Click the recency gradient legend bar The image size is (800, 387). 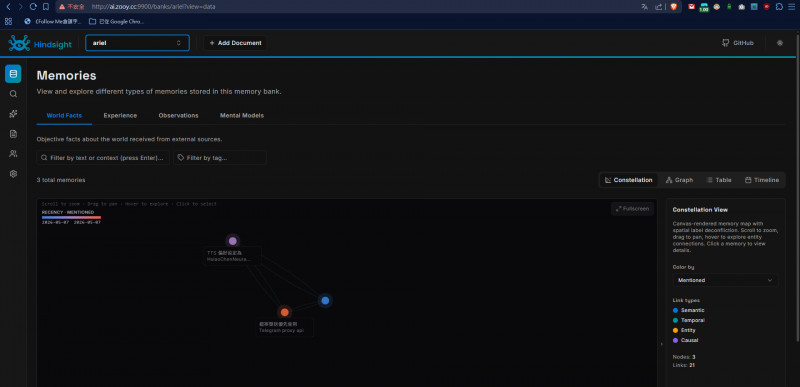71,217
